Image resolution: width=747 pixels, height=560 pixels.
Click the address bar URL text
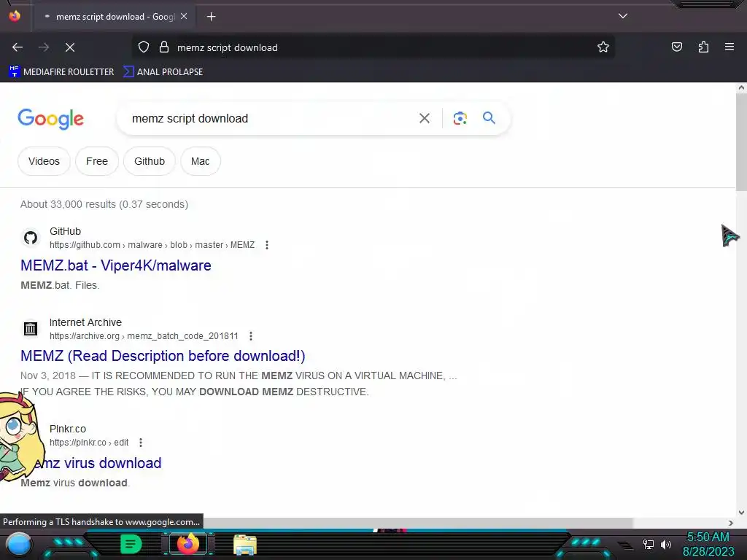click(228, 47)
